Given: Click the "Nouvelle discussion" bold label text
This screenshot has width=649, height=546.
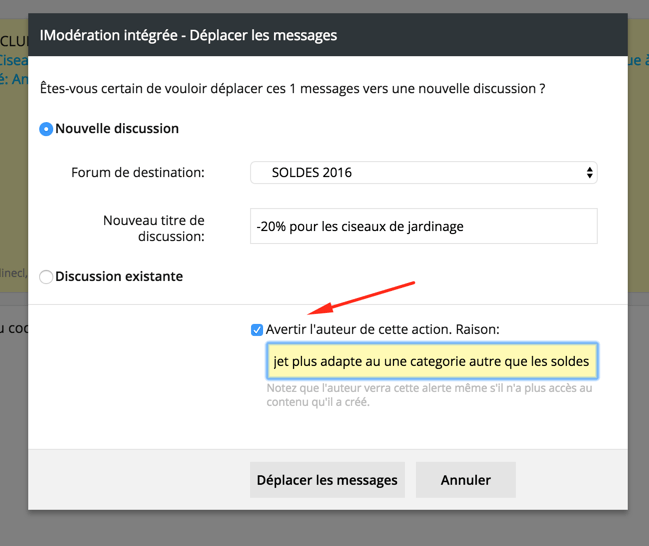Looking at the screenshot, I should tap(117, 129).
